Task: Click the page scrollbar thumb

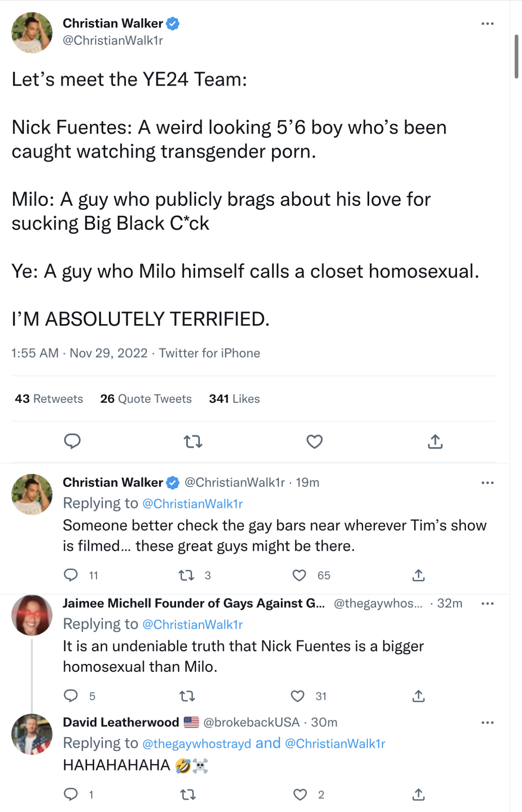Action: click(516, 56)
